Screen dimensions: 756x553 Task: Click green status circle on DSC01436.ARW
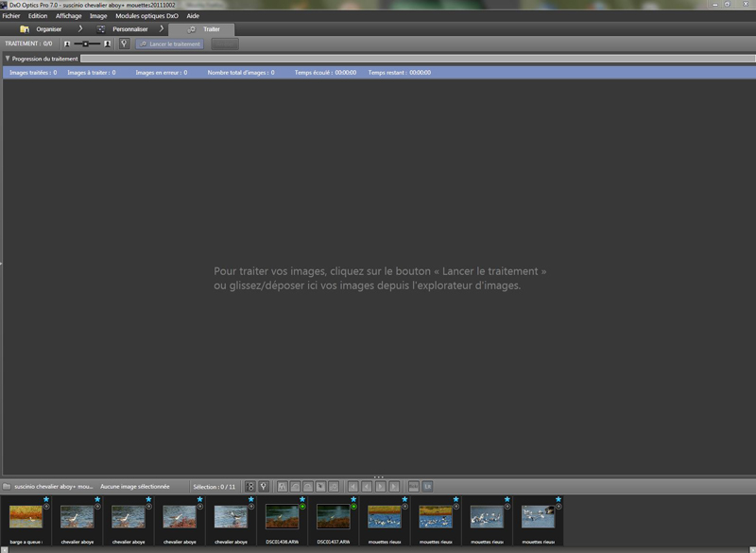click(302, 507)
